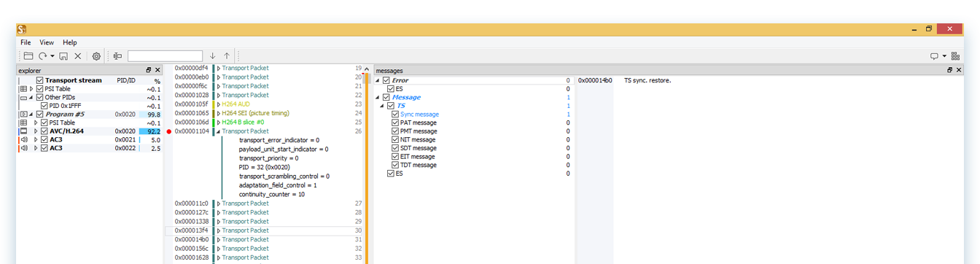Toggle the AC3 0x0021 checkbox

coord(44,139)
